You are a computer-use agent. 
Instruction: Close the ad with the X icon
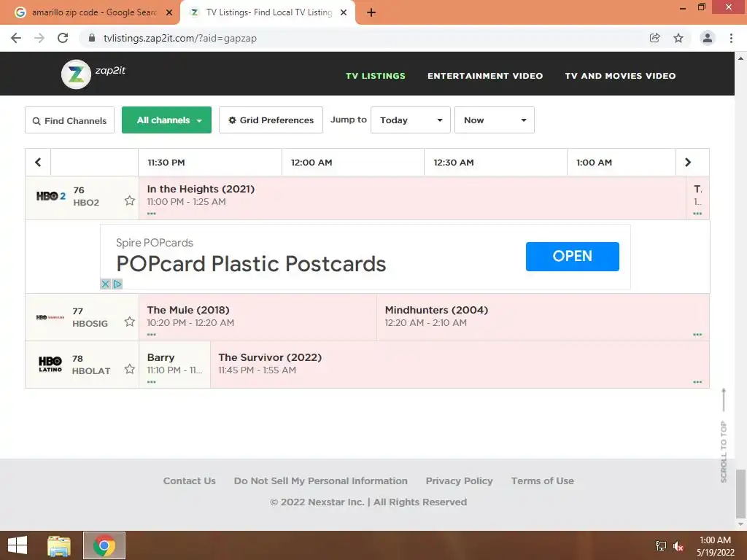coord(105,284)
